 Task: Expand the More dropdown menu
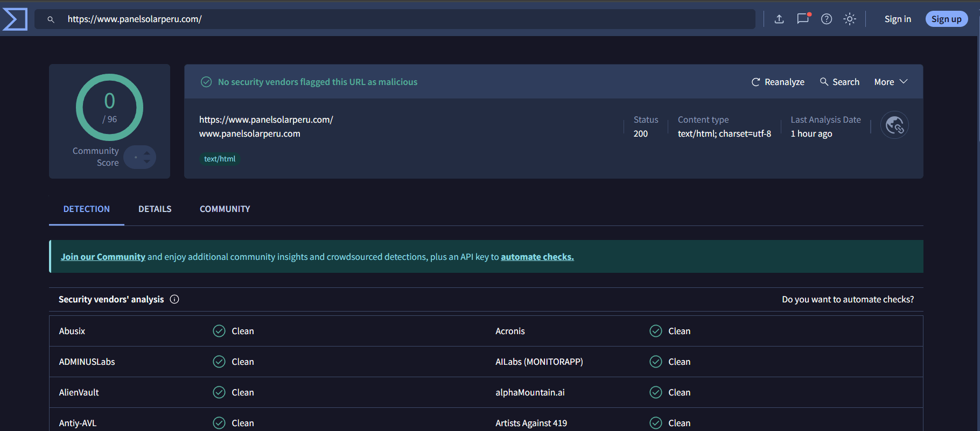(x=891, y=82)
